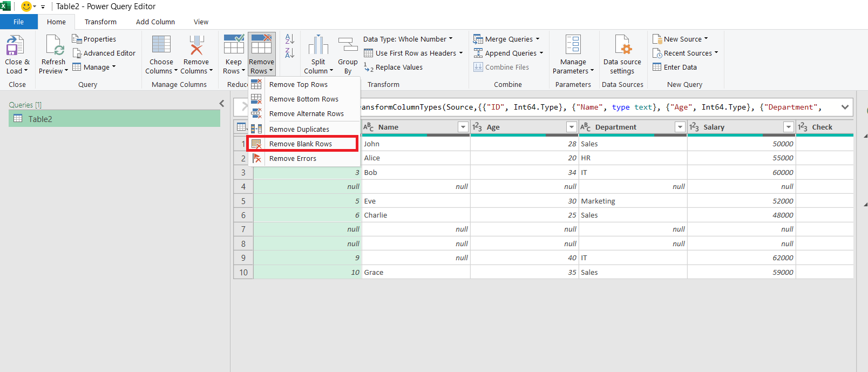
Task: Switch to the View tab
Action: point(201,22)
